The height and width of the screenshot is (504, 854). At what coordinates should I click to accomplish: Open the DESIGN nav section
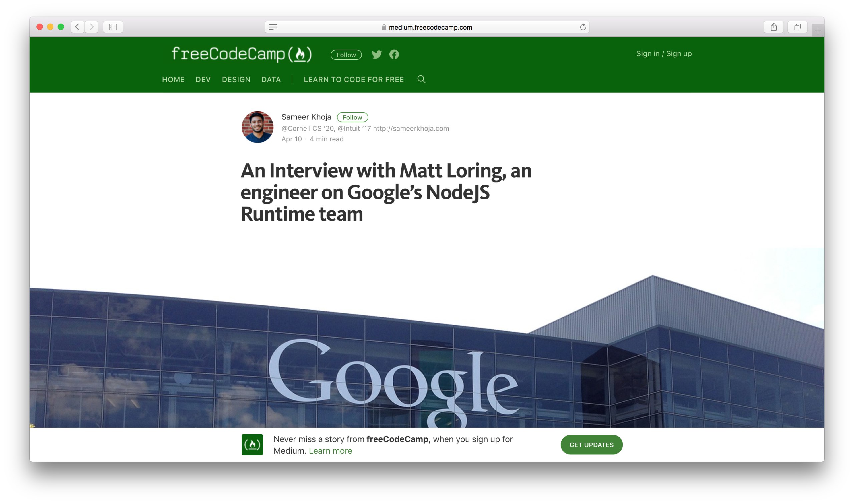tap(236, 79)
